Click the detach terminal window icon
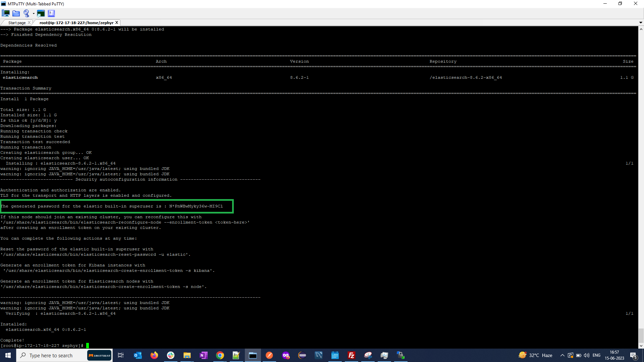644x362 pixels. (x=41, y=13)
